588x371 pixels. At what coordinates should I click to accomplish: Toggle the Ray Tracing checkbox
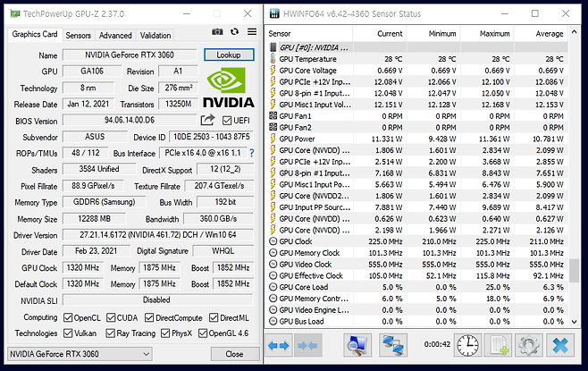(x=110, y=333)
